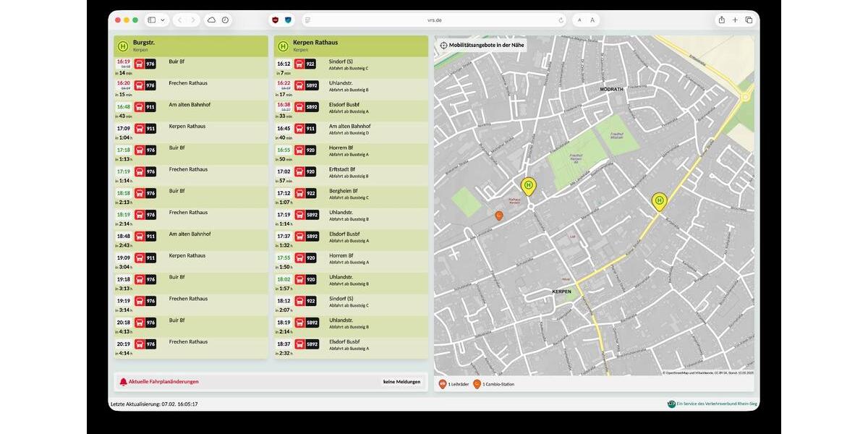Click the Share icon in Safari toolbar
Screen dimensions: 868x434
[721, 20]
